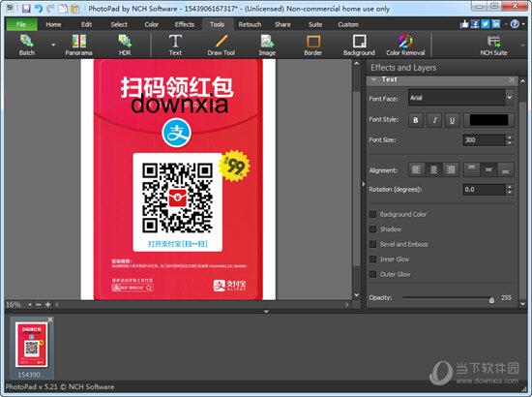Collapse the Text section triangle
The height and width of the screenshot is (397, 532).
point(373,79)
